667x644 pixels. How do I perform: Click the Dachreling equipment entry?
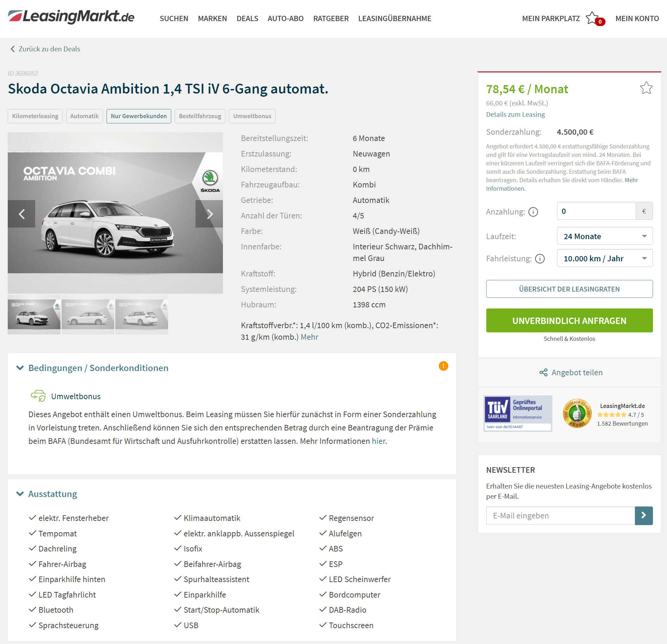pyautogui.click(x=57, y=549)
